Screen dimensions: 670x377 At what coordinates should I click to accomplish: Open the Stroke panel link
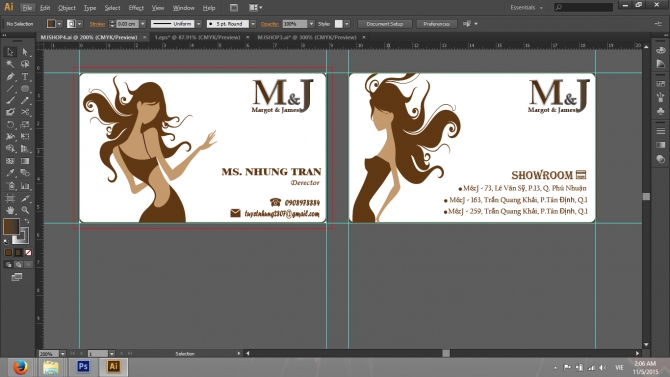tap(97, 24)
